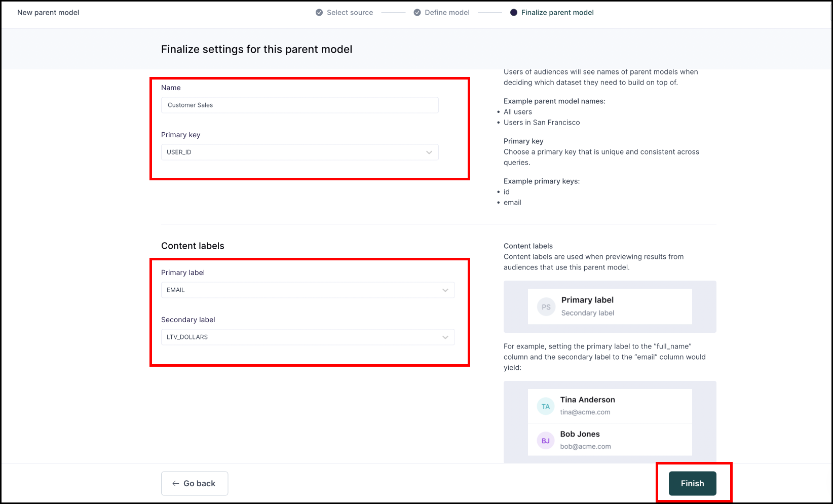Screen dimensions: 833x504
Task: Click the TA avatar next to Tina Anderson
Action: coord(545,406)
